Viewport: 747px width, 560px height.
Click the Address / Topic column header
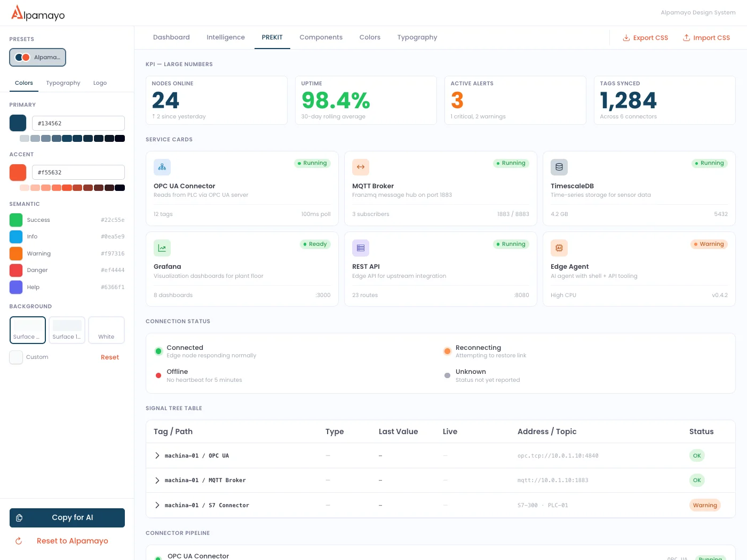point(547,431)
